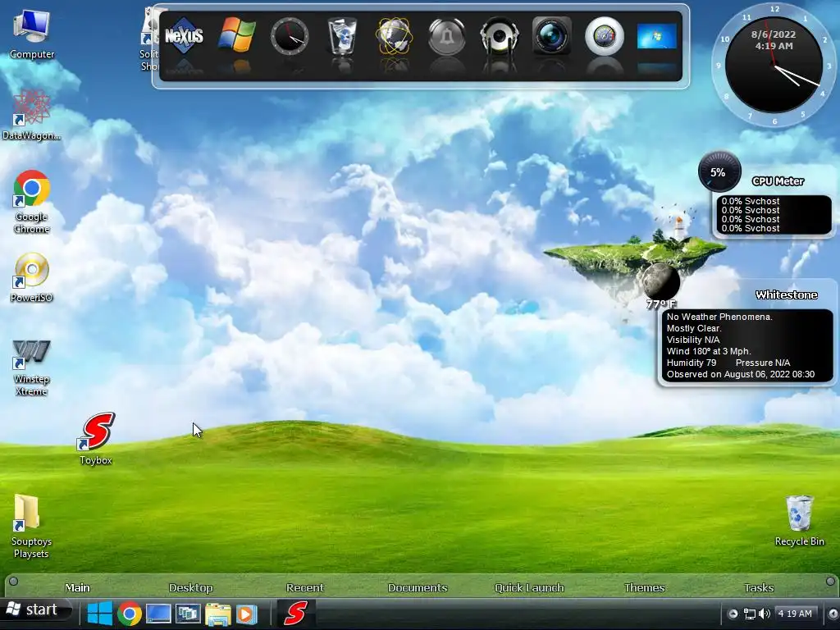Click the show desktop monitor taskbar icon

[x=158, y=614]
